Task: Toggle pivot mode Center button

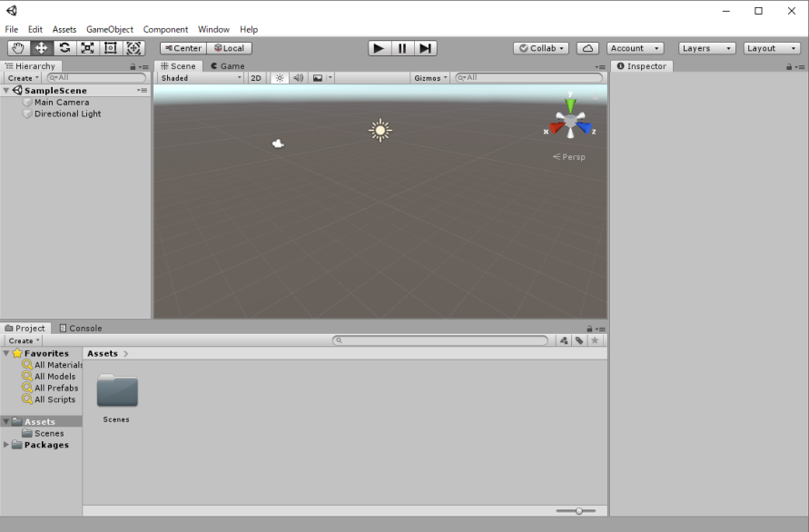Action: pos(183,48)
